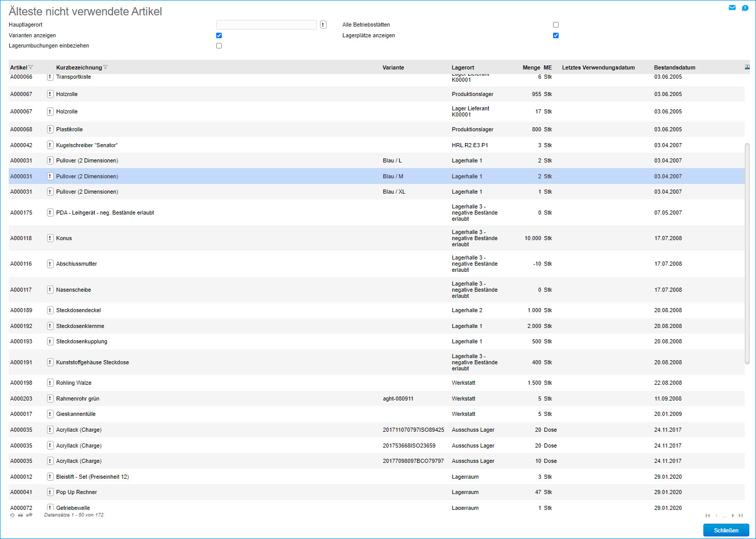Click into the Hauptlagerort input field
Screen dimensions: 756x539
point(266,25)
